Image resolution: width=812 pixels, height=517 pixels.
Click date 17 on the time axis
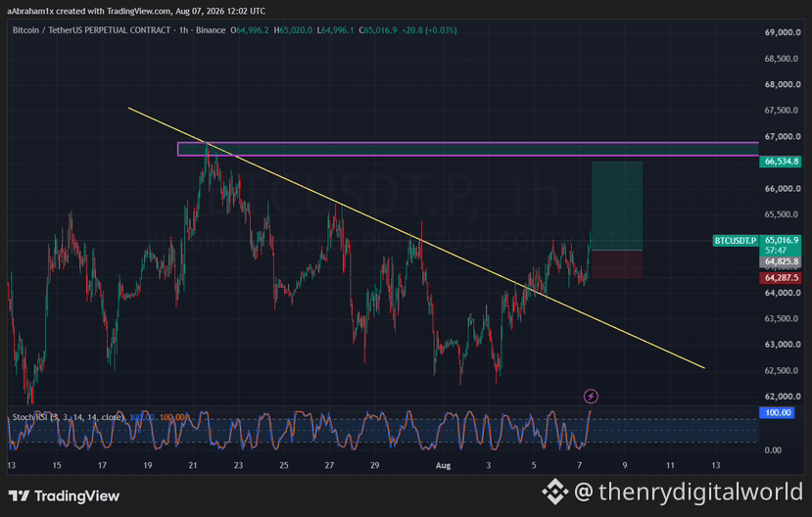pyautogui.click(x=102, y=466)
